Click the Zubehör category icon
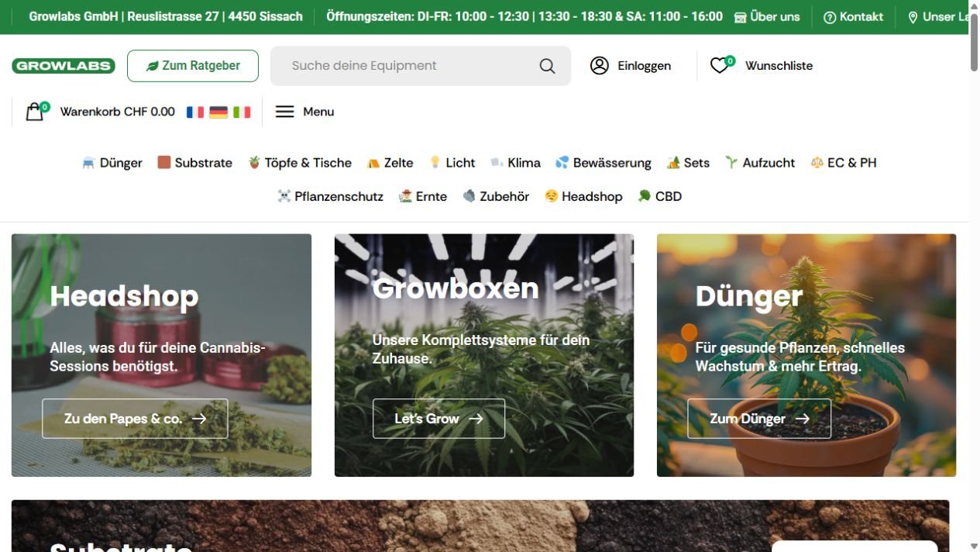980x552 pixels. pyautogui.click(x=469, y=196)
